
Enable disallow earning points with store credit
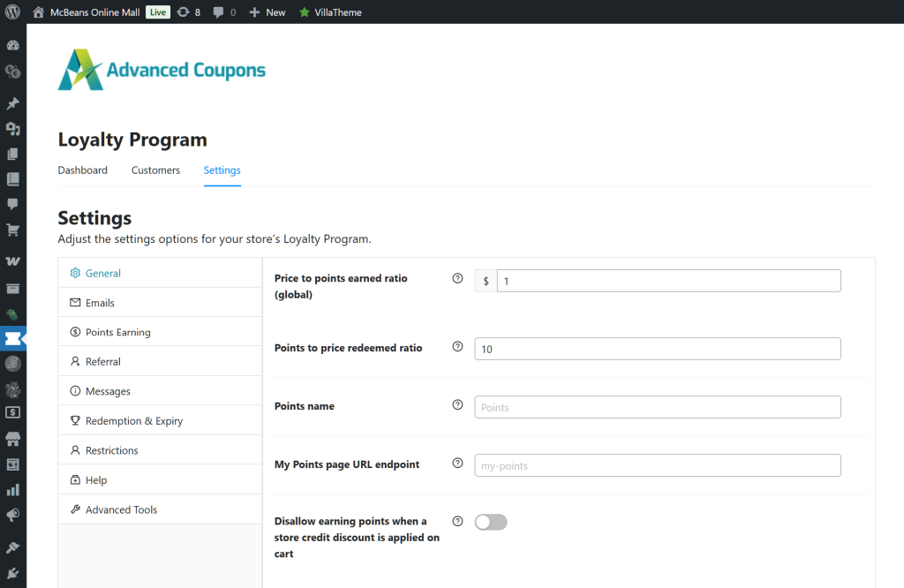tap(491, 522)
